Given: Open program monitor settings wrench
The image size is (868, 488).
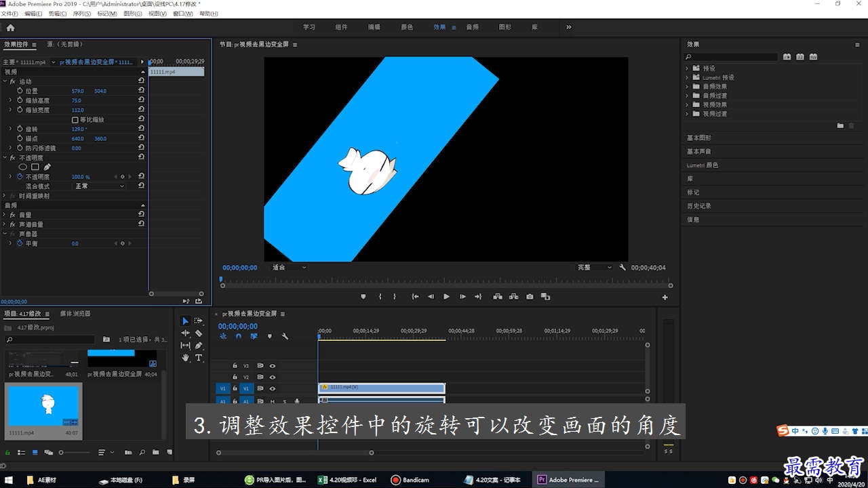Looking at the screenshot, I should click(623, 268).
